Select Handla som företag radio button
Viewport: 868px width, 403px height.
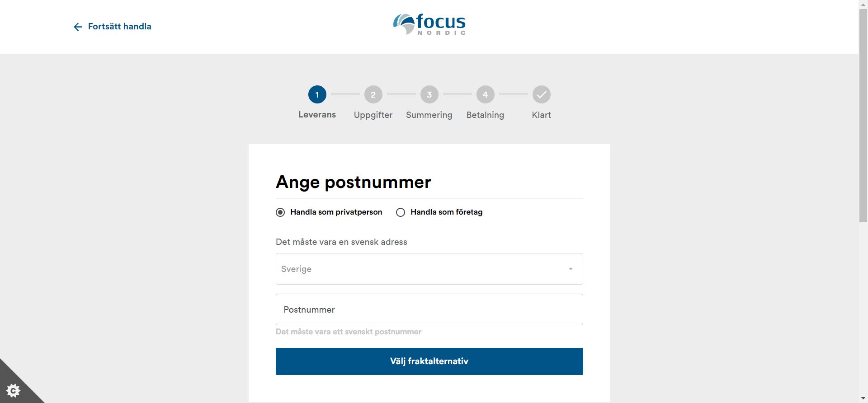tap(401, 212)
